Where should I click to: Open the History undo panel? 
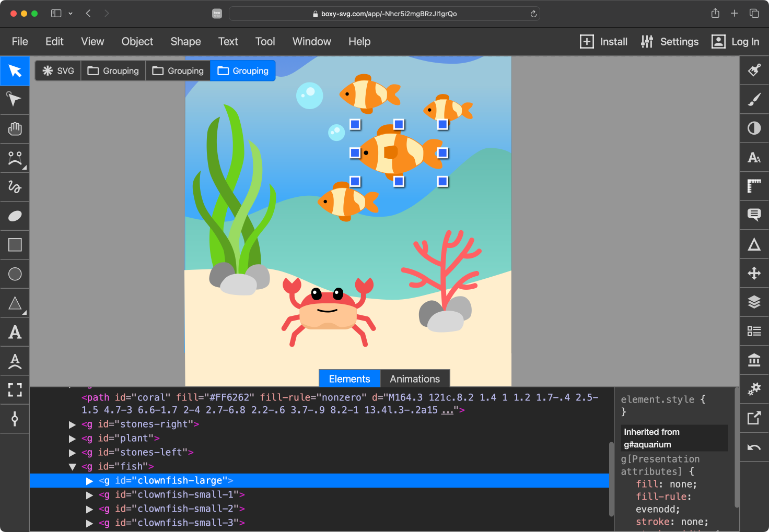[754, 447]
